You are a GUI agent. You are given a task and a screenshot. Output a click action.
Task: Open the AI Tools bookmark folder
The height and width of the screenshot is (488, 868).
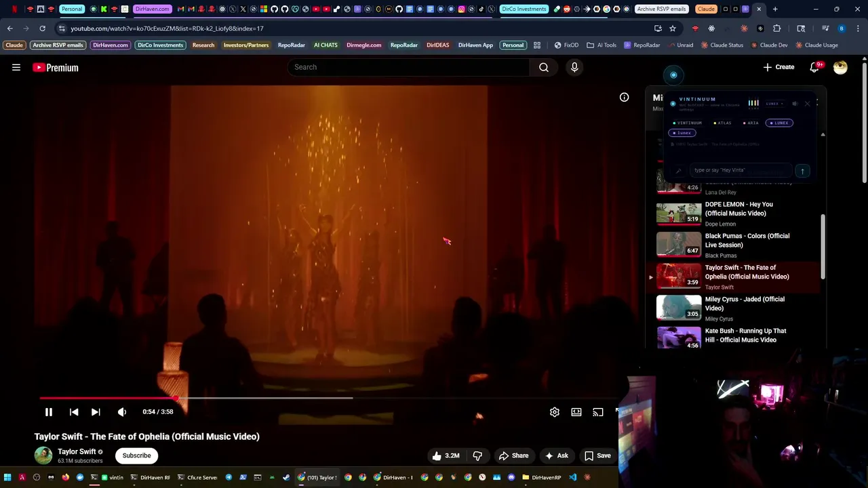click(601, 45)
